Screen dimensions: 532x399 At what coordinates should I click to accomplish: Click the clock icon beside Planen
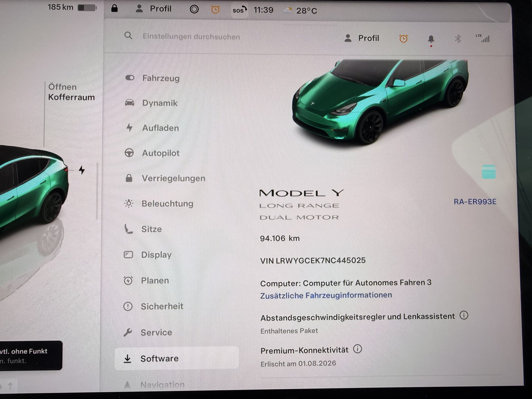pos(128,280)
